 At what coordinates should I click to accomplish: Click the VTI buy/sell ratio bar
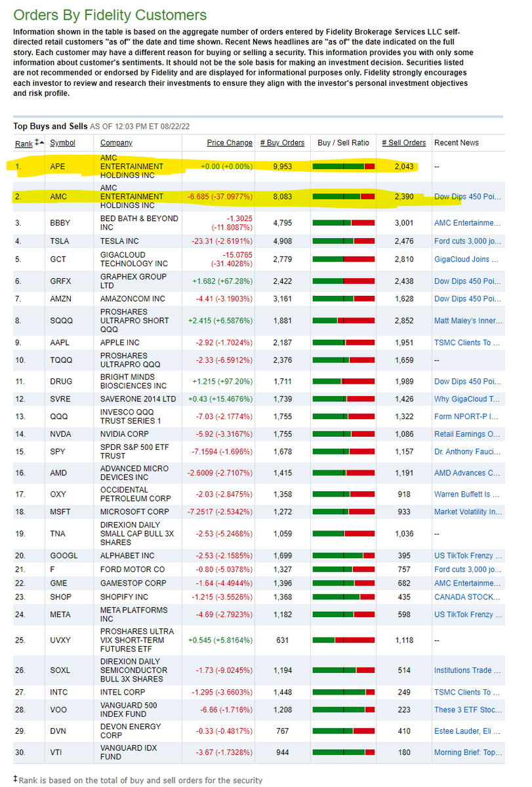coord(344,752)
